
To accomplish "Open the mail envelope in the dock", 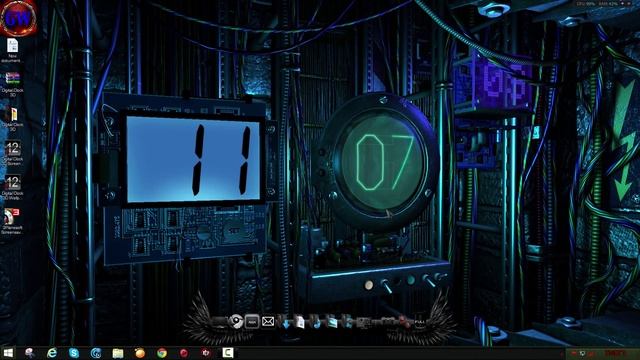I will tap(268, 322).
